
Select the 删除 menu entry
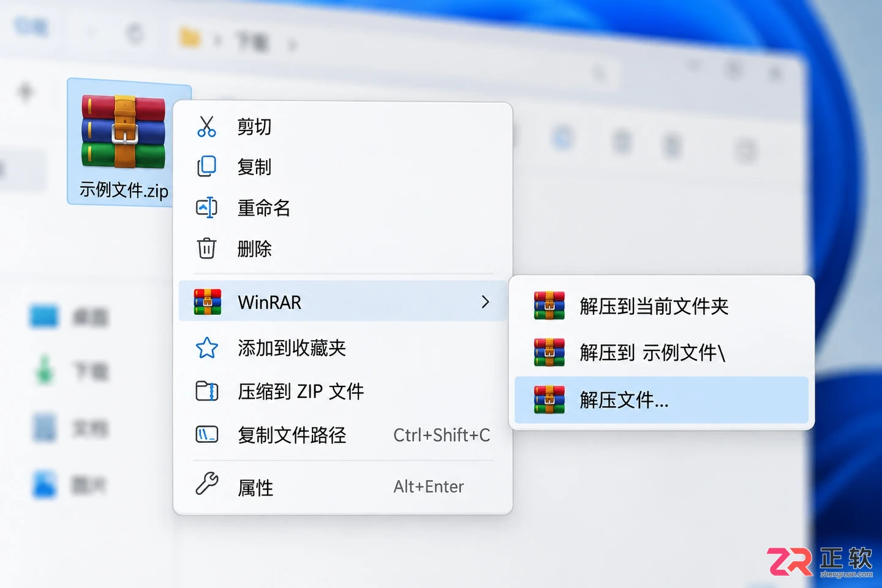click(x=343, y=249)
